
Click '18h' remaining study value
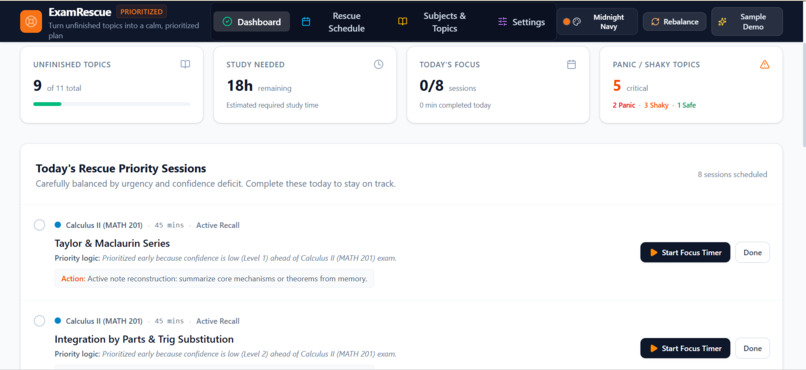tap(240, 86)
